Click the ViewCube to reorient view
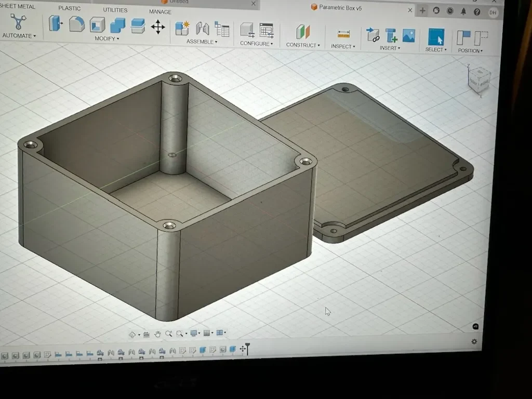The width and height of the screenshot is (532, 399). coord(480,80)
